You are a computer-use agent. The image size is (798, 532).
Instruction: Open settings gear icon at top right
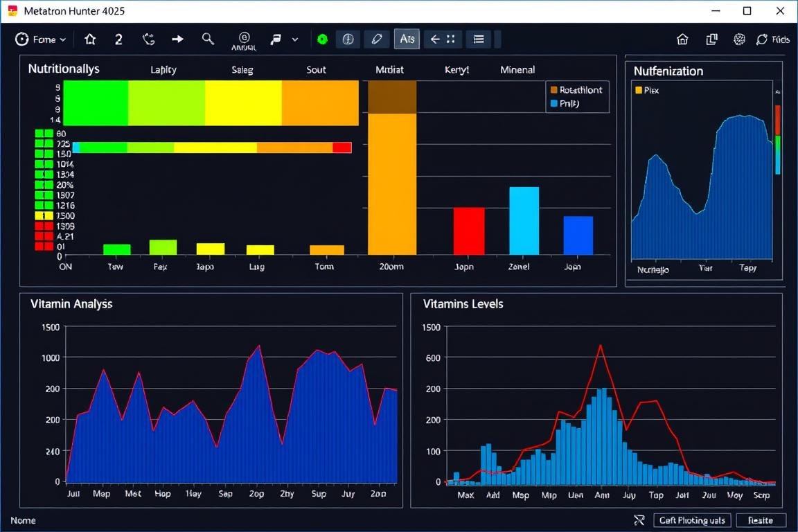click(739, 39)
